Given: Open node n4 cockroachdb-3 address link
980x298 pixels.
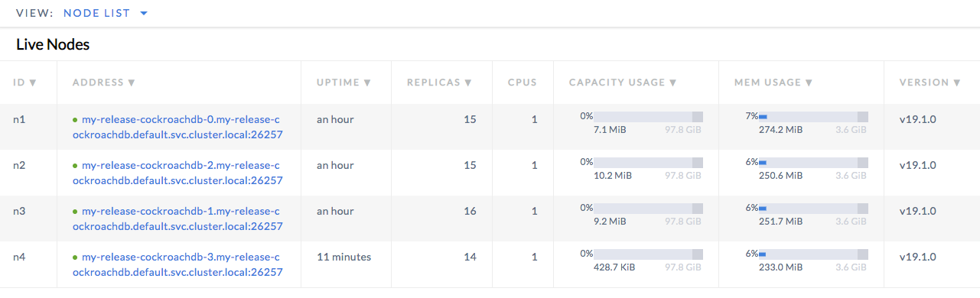Looking at the screenshot, I should 177,264.
